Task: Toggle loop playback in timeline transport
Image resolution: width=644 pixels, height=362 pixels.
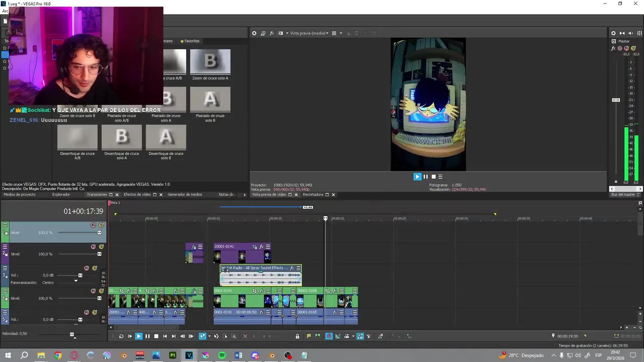Action: click(121, 336)
